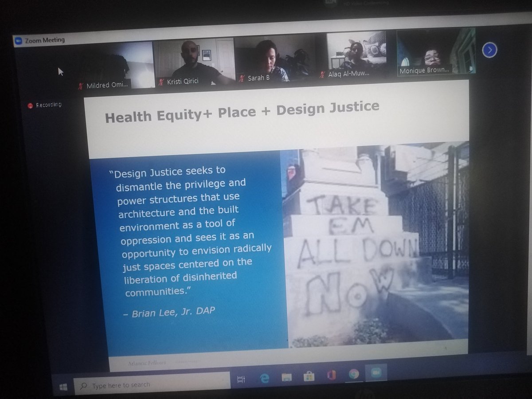Click the slide title Health Equity+ Place
This screenshot has width=532, height=399.
coord(242,111)
